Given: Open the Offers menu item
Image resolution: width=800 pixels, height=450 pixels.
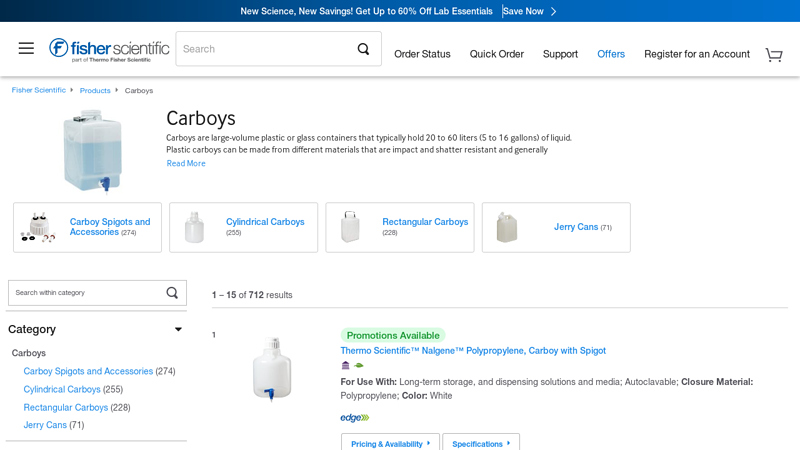Looking at the screenshot, I should 611,54.
